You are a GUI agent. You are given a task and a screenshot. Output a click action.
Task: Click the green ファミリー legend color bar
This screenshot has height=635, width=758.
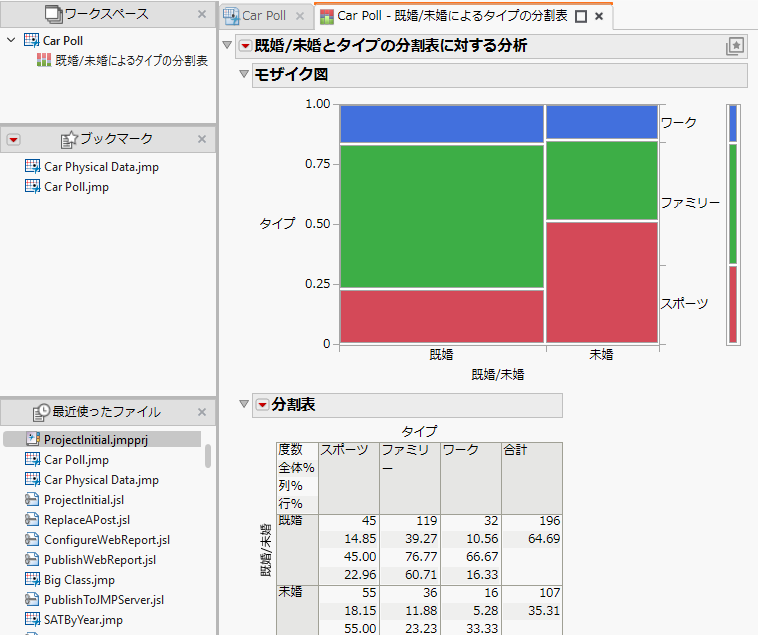[x=733, y=203]
